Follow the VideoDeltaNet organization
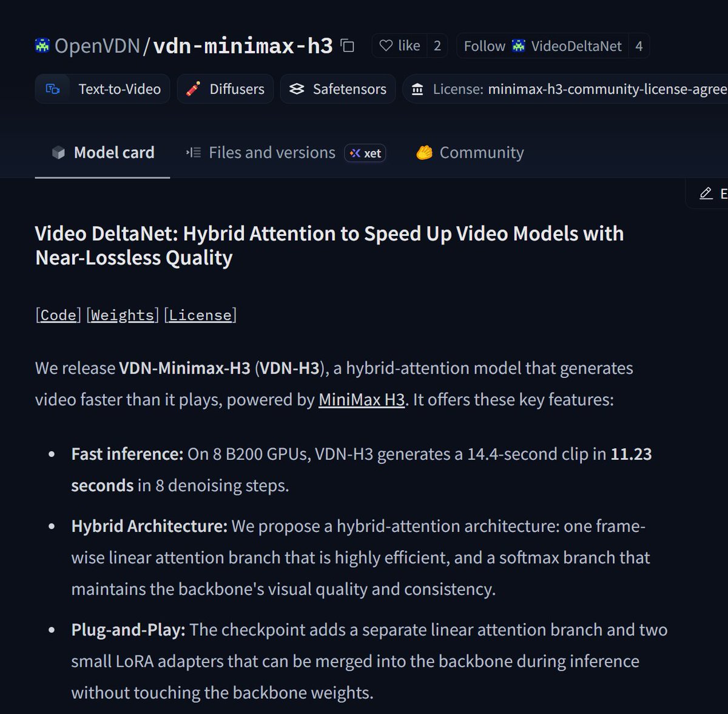Viewport: 728px width, 714px height. (x=542, y=46)
